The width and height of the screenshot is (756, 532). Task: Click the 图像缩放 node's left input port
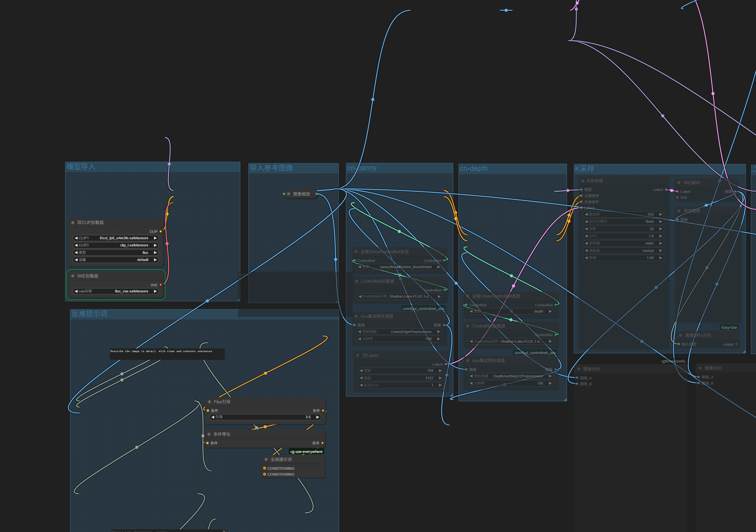284,194
